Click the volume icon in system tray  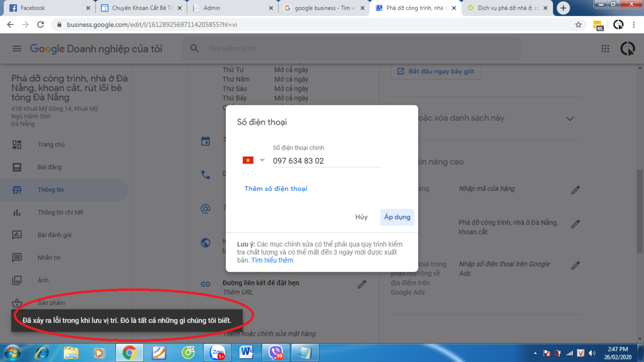pos(592,353)
